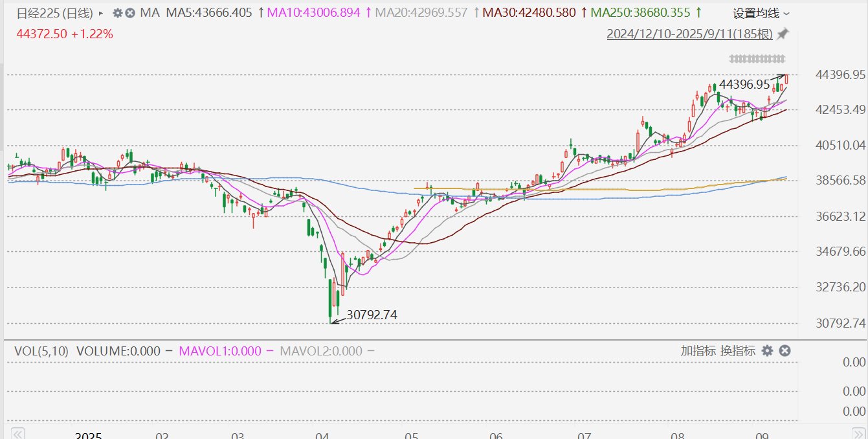Click the 36623.12 price axis label
The height and width of the screenshot is (439, 868).
coord(841,216)
